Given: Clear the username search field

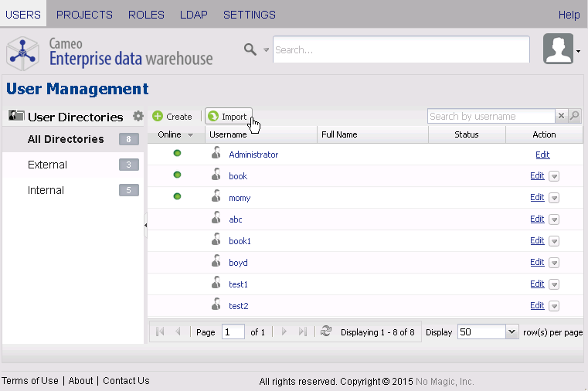Looking at the screenshot, I should [x=562, y=117].
